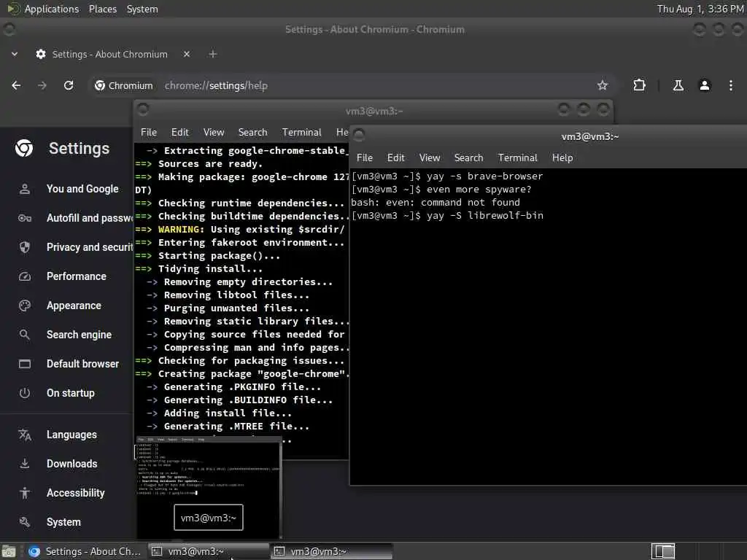
Task: Switch to Settings - About Ch... taskbar item
Action: [85, 551]
